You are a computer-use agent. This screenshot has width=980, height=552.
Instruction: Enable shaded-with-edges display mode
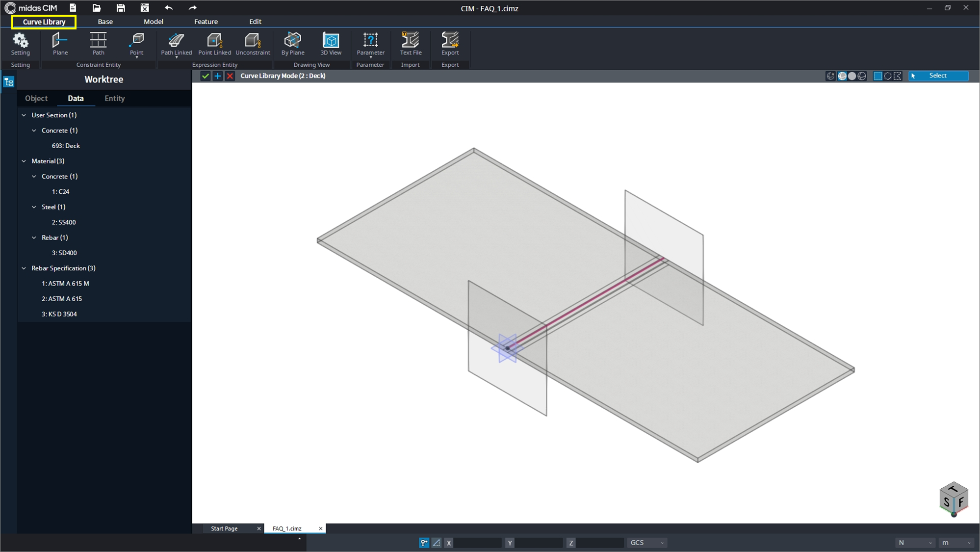click(x=842, y=76)
